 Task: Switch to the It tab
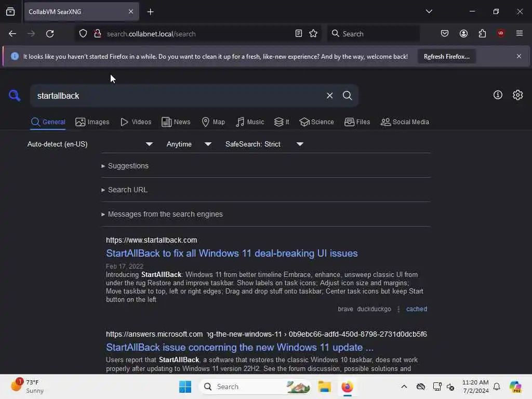282,122
